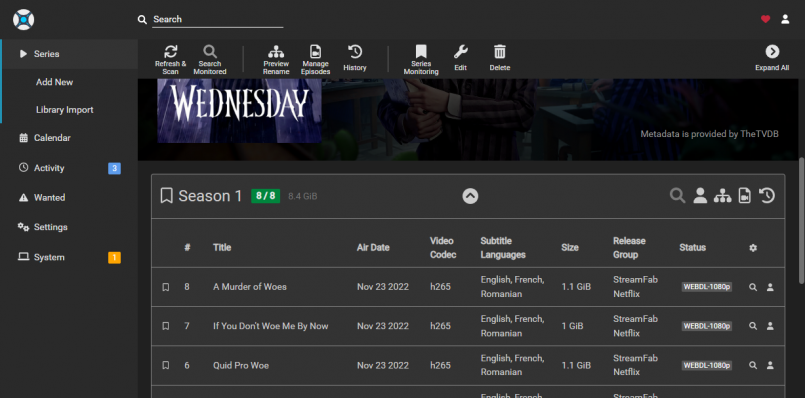Image resolution: width=805 pixels, height=398 pixels.
Task: Toggle monitored bookmark for Quid Pro Woe
Action: pyautogui.click(x=166, y=366)
